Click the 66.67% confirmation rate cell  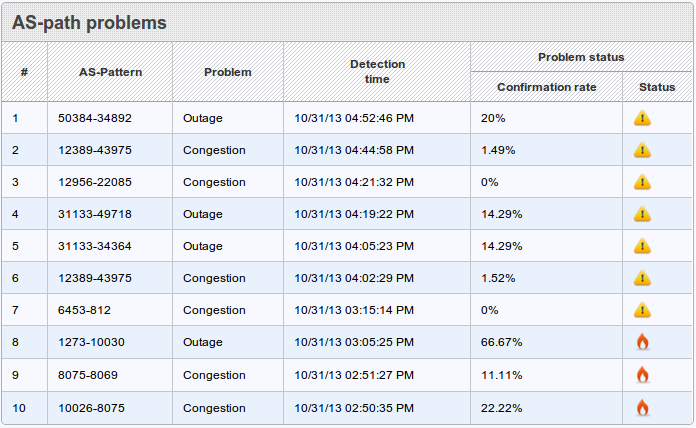point(502,342)
